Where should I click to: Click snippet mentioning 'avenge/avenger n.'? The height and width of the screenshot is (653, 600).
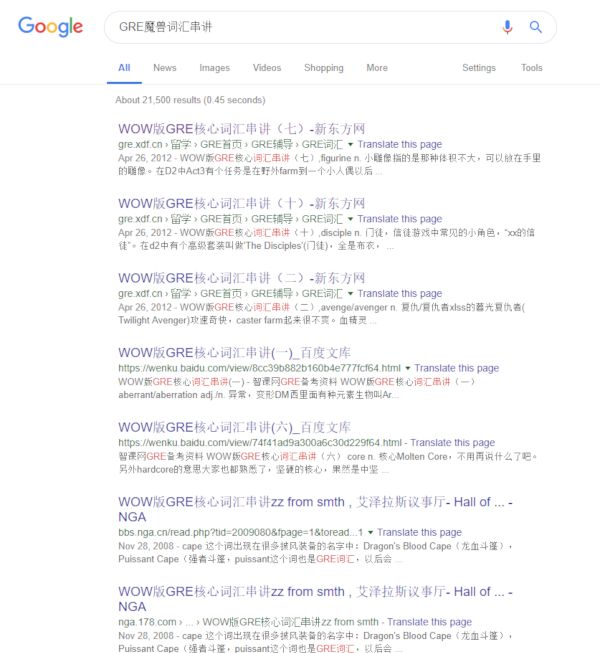pyautogui.click(x=322, y=314)
